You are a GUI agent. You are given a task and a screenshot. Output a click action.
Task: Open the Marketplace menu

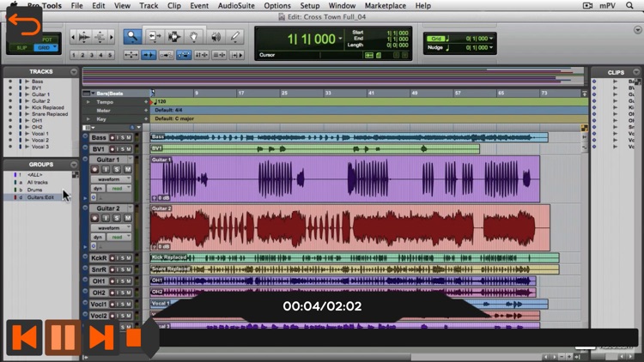click(386, 6)
